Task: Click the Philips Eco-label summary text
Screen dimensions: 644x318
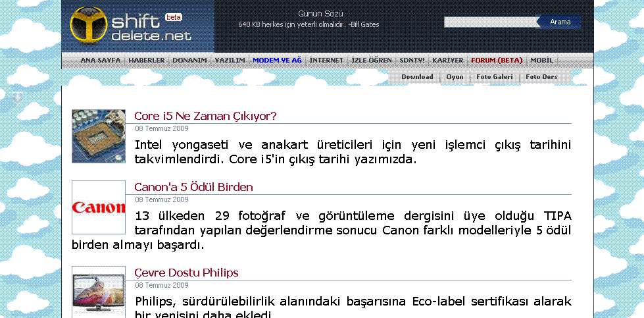Action: tap(353, 308)
